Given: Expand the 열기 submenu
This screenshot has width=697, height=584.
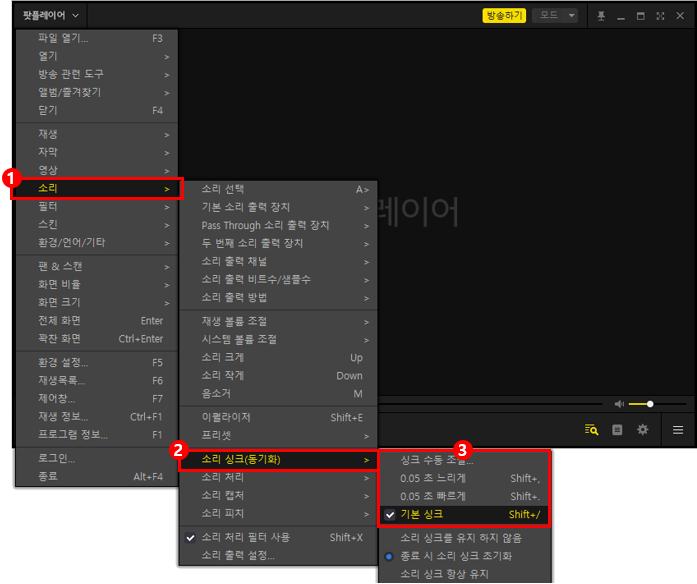Looking at the screenshot, I should 97,56.
